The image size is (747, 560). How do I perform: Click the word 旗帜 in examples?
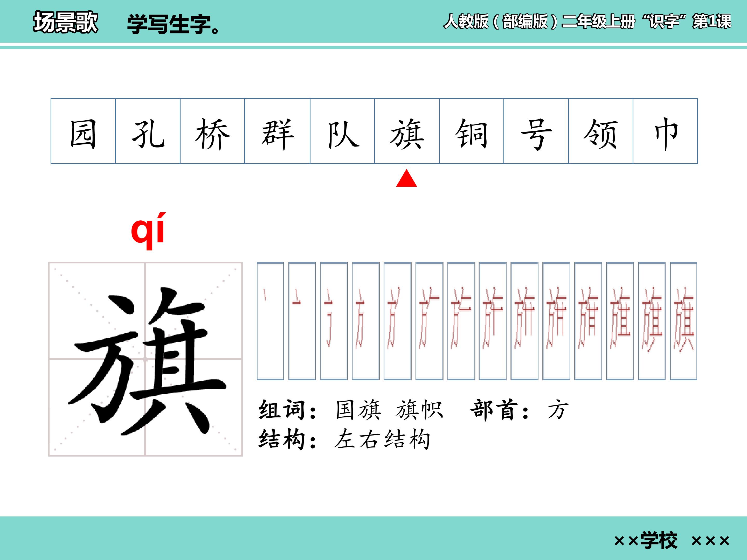(x=419, y=410)
